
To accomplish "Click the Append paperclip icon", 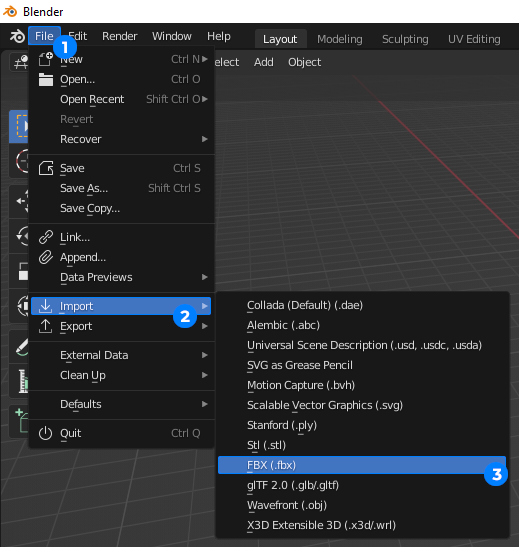I will pos(46,257).
